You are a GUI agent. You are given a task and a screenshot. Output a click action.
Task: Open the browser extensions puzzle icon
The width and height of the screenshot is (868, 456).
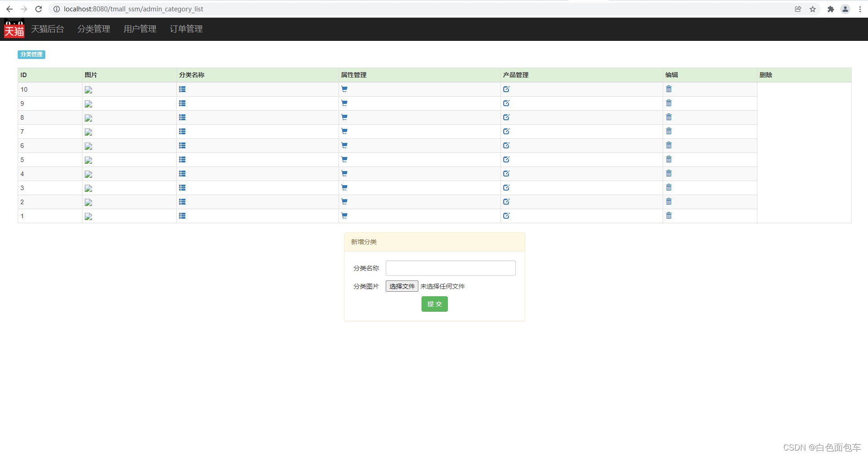831,9
